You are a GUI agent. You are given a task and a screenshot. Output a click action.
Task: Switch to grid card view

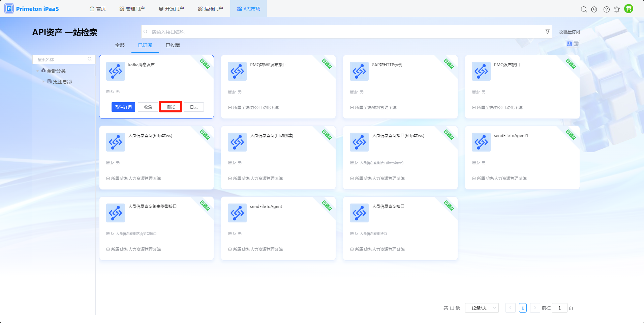[x=569, y=44]
